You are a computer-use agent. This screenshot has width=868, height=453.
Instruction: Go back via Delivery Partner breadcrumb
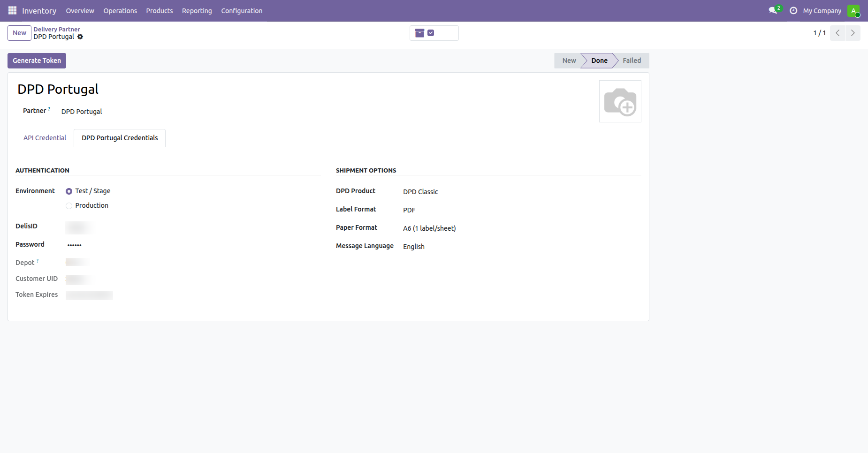(x=57, y=29)
